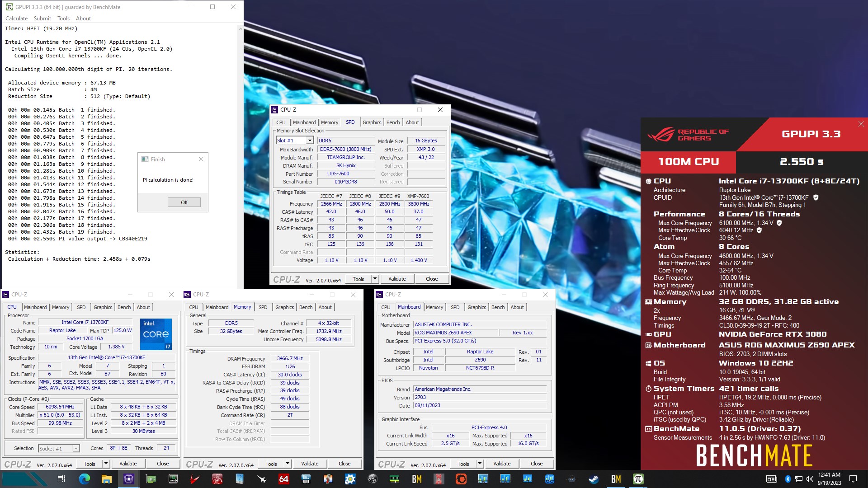This screenshot has width=868, height=488.
Task: Click the Intel Core i7 logo in CPU-Z
Action: click(x=156, y=334)
